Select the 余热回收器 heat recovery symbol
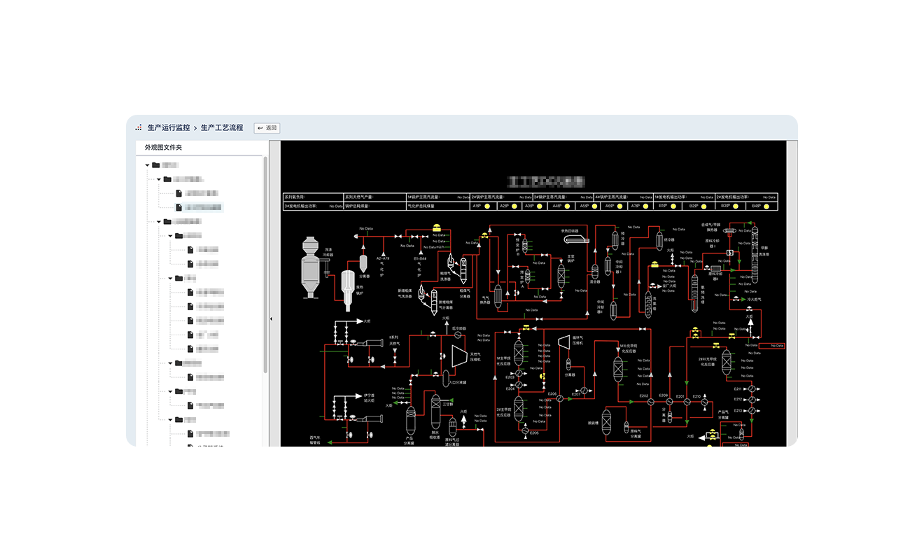 (x=577, y=239)
